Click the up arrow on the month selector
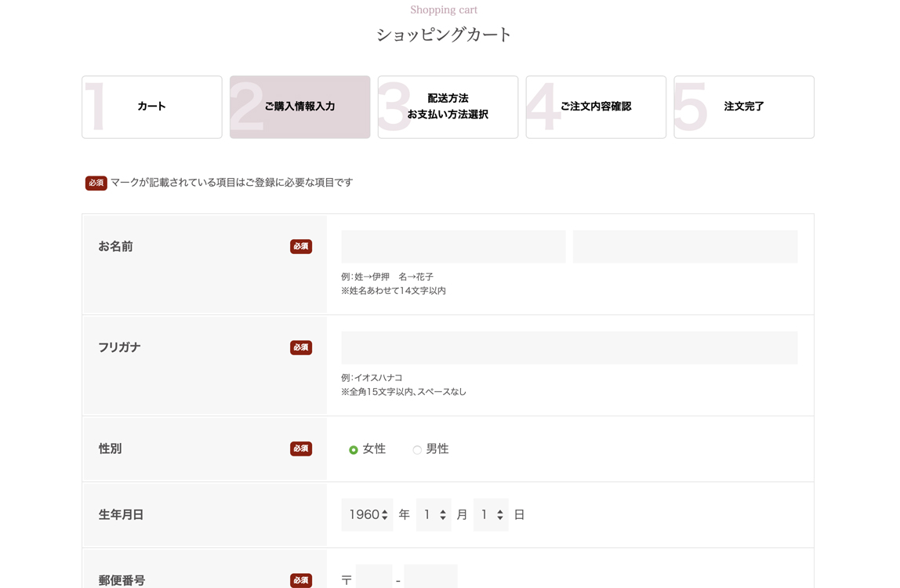Screen dimensions: 900x588 pos(445,510)
